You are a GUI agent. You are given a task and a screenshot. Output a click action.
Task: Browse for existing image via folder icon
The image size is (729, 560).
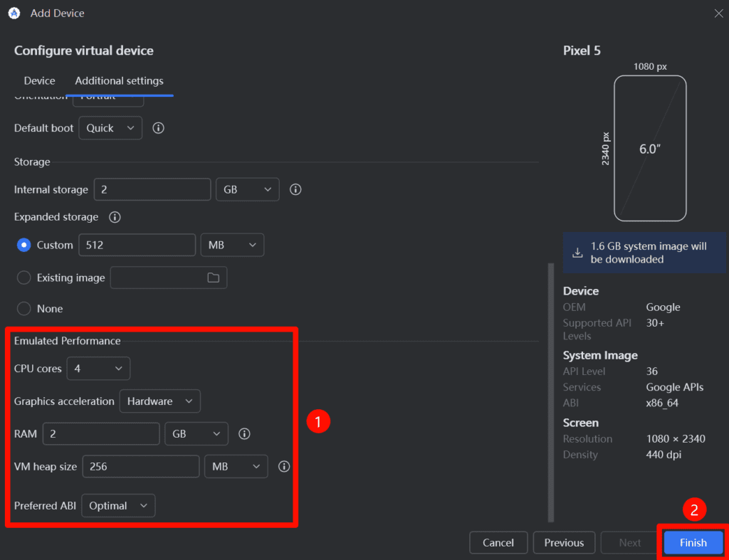(213, 278)
